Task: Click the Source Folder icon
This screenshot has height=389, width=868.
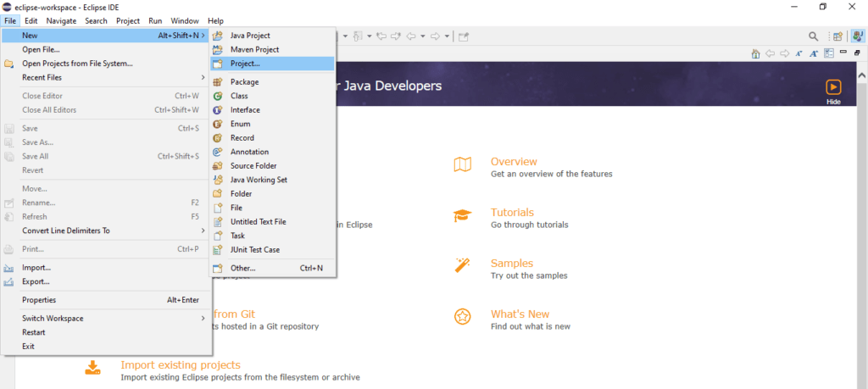Action: (218, 165)
